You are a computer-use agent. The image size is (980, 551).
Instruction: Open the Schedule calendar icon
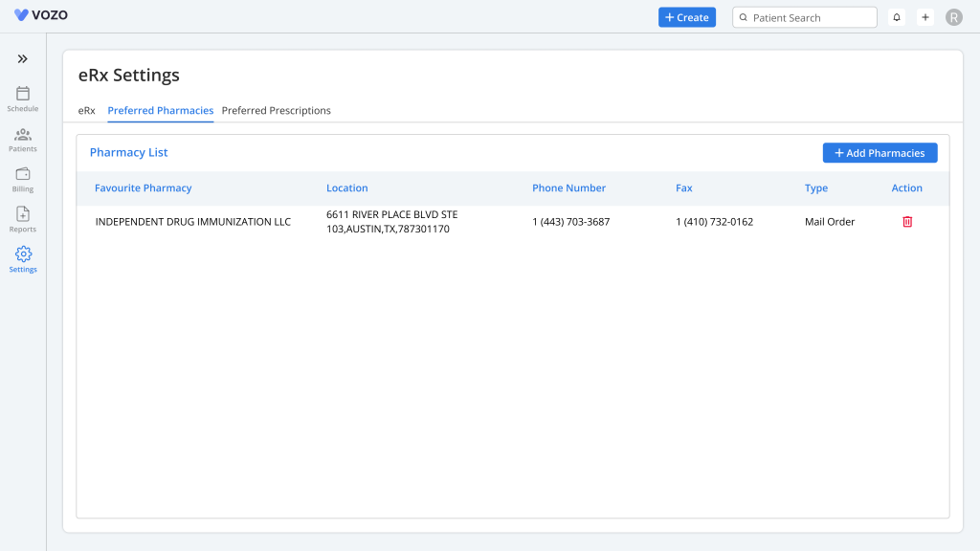23,94
